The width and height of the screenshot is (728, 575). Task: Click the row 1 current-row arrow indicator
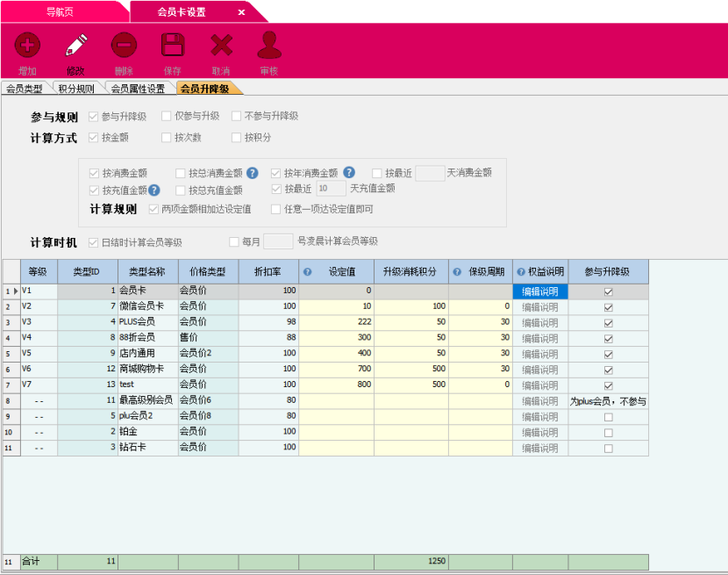pyautogui.click(x=16, y=291)
